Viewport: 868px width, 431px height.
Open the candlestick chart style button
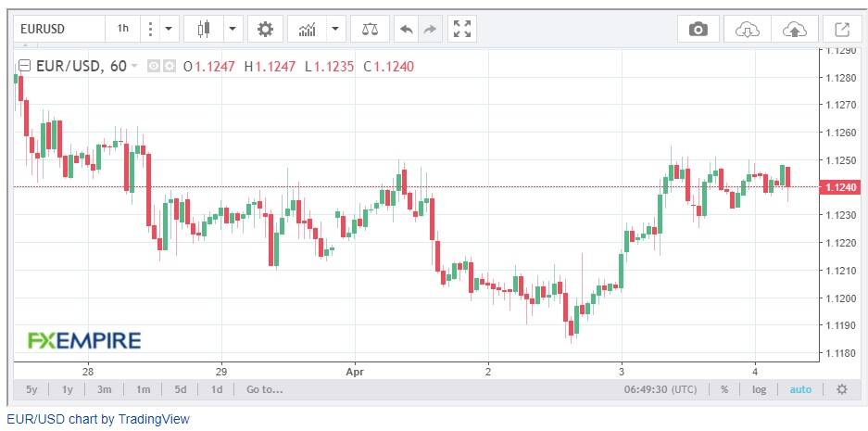click(x=204, y=29)
